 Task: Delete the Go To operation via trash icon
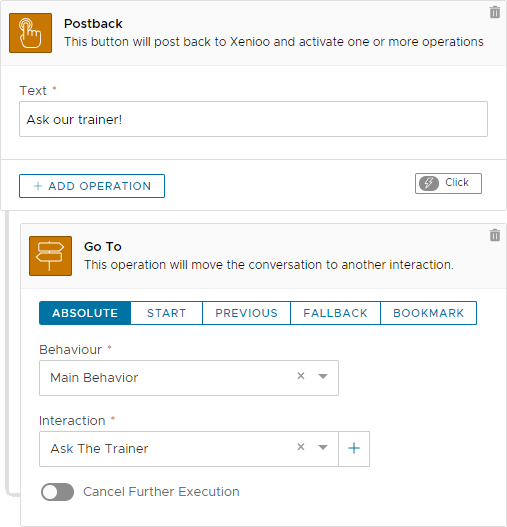pos(495,235)
